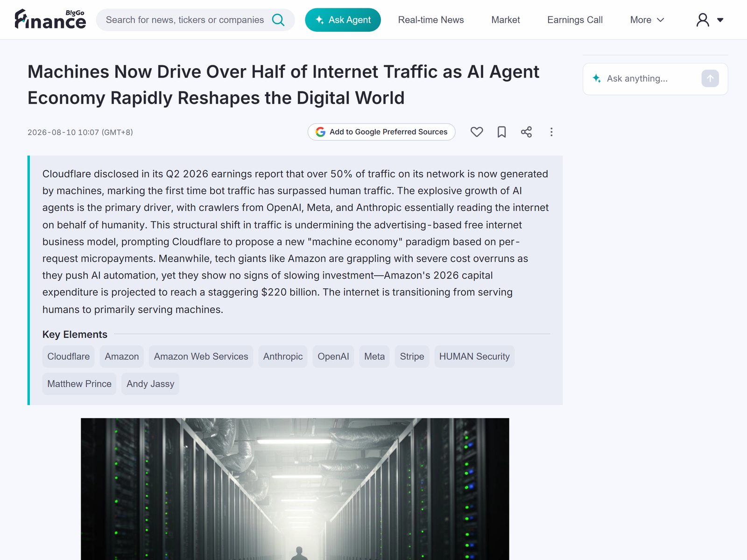Screen dimensions: 747x560
Task: Go to Real-time News
Action: coord(431,20)
